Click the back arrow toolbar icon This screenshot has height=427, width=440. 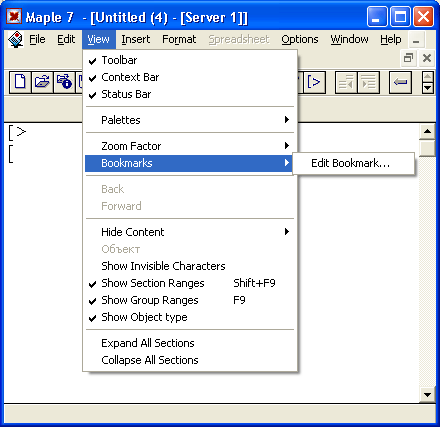point(400,82)
